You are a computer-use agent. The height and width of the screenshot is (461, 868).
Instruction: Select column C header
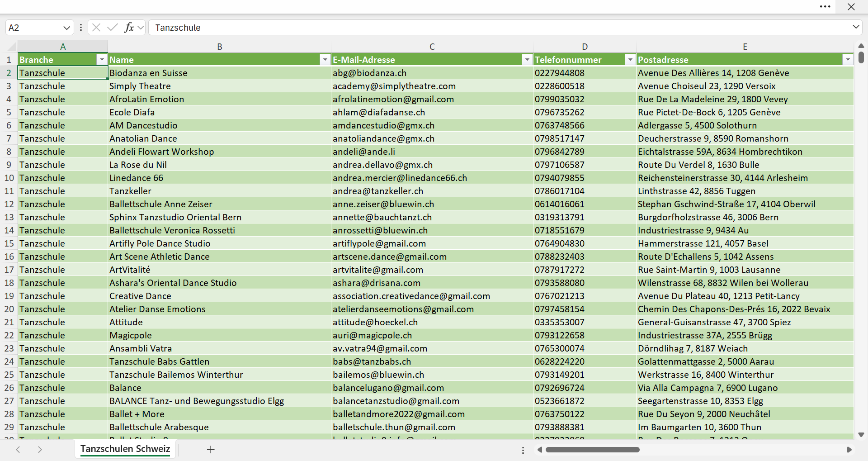[x=432, y=46]
